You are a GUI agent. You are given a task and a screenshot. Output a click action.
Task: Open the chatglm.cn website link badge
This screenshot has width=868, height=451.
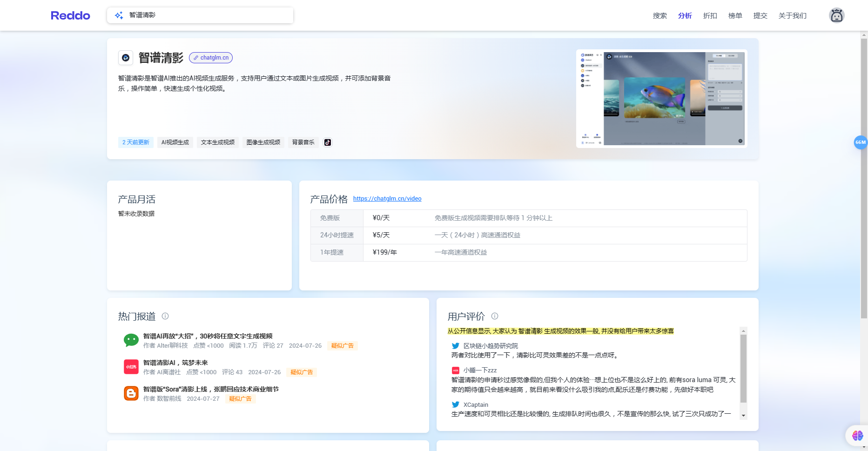[211, 58]
